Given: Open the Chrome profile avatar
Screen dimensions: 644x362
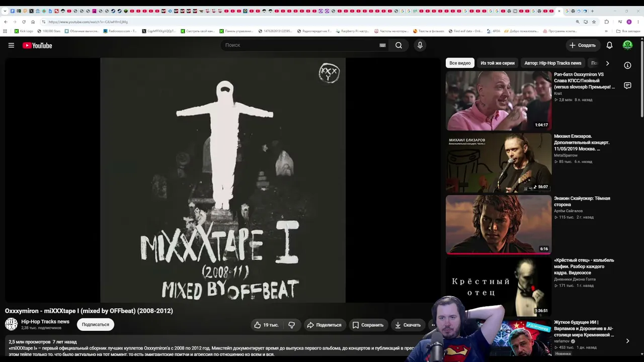Looking at the screenshot, I should click(x=629, y=22).
